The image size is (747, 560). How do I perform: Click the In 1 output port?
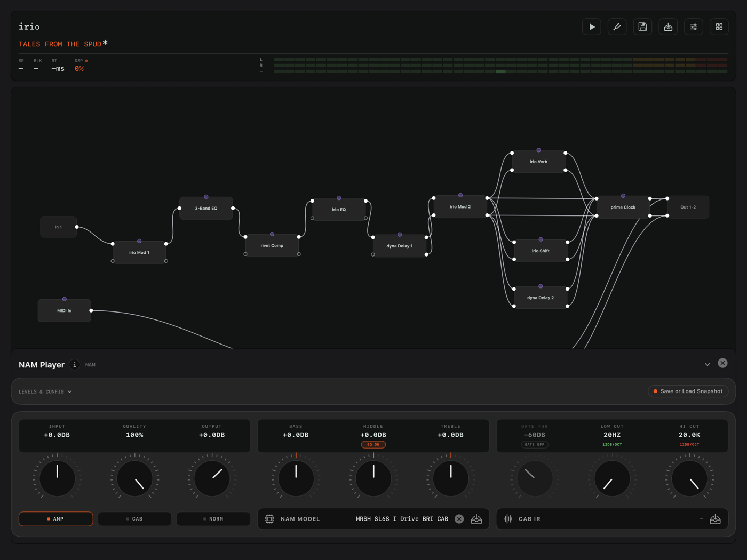point(77,227)
